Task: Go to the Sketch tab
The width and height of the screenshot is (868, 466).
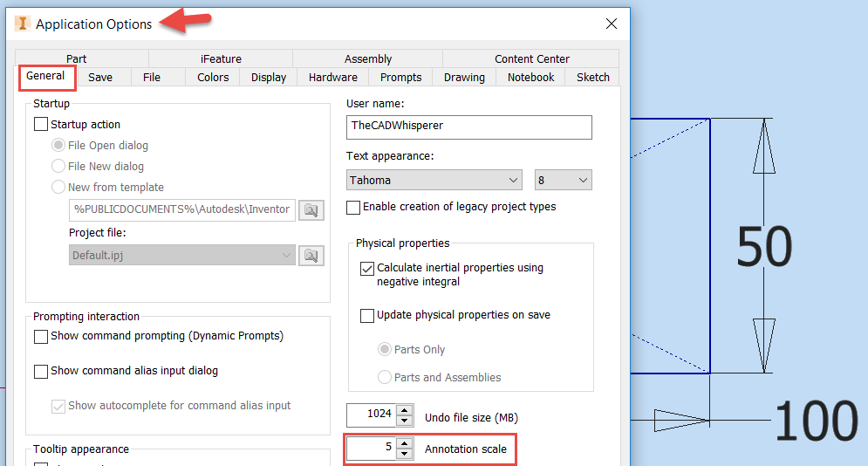Action: (x=593, y=78)
